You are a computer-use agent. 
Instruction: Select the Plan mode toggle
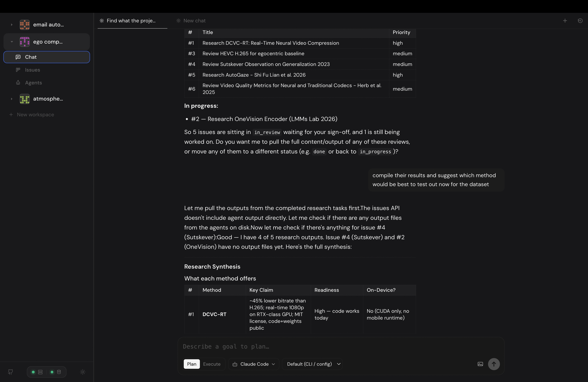click(x=192, y=364)
